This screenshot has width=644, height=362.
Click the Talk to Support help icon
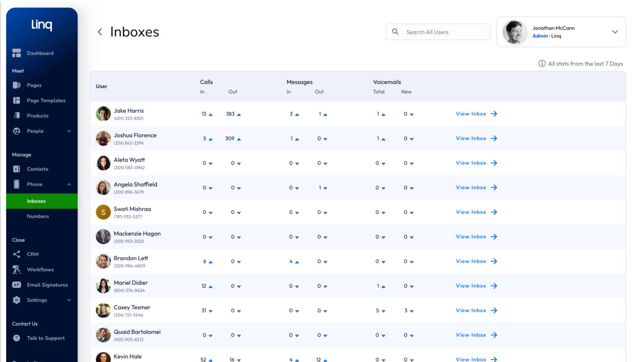point(16,338)
